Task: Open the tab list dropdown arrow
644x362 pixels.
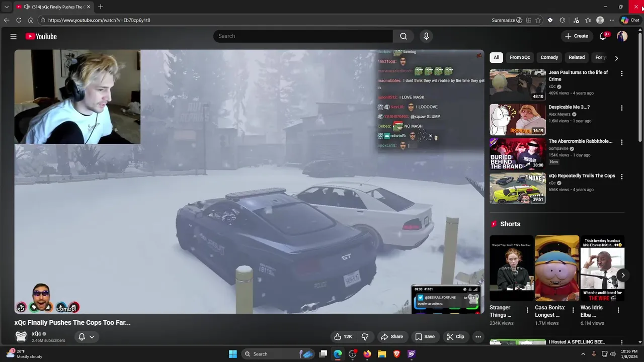Action: click(x=7, y=7)
